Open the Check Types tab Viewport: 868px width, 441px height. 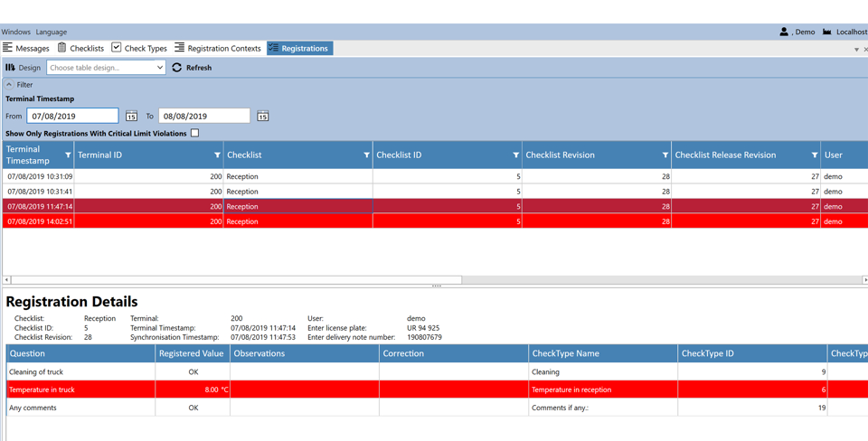139,48
